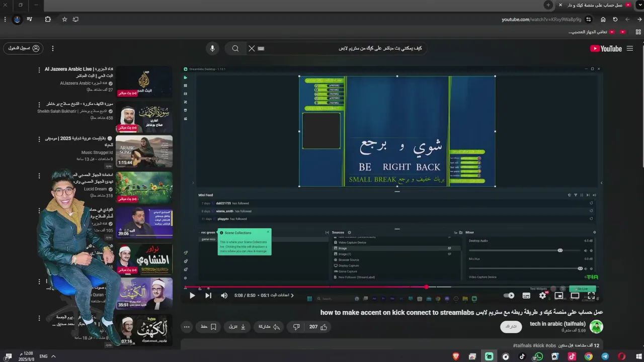
Task: Open YouTube settings three-dot menu near sign-in
Action: click(x=52, y=48)
